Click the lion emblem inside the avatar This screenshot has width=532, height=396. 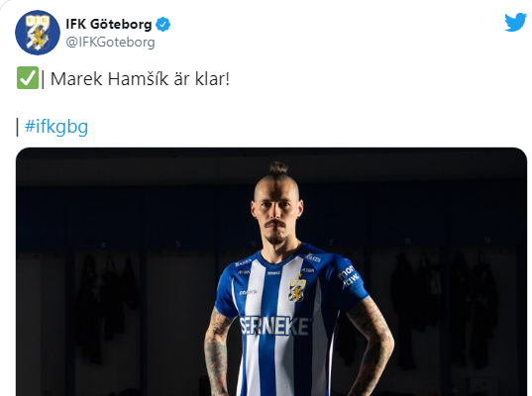(38, 35)
